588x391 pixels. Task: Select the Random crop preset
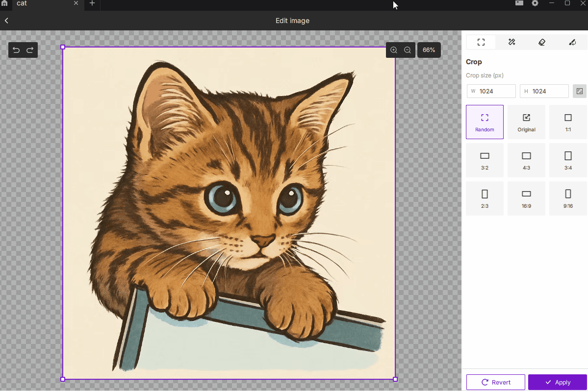point(485,122)
